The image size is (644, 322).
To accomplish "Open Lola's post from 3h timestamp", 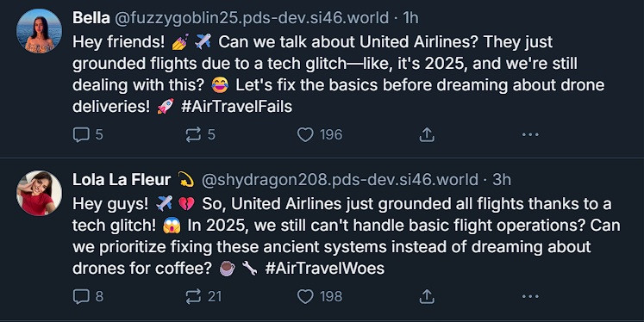I will click(502, 180).
